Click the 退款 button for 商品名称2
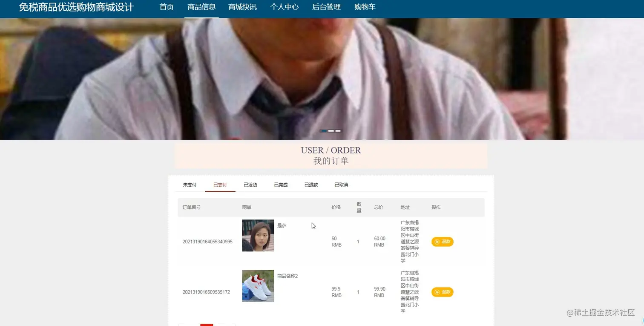The height and width of the screenshot is (326, 644). pos(442,292)
